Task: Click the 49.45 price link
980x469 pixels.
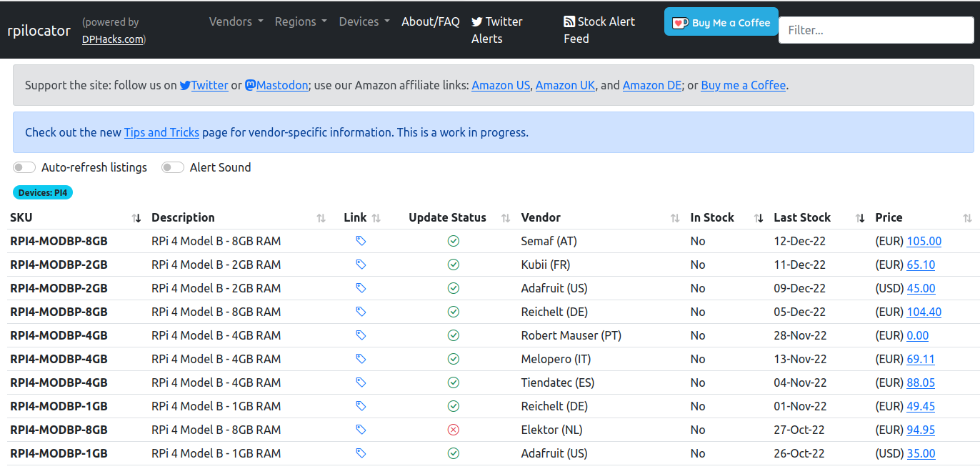Action: pyautogui.click(x=921, y=406)
